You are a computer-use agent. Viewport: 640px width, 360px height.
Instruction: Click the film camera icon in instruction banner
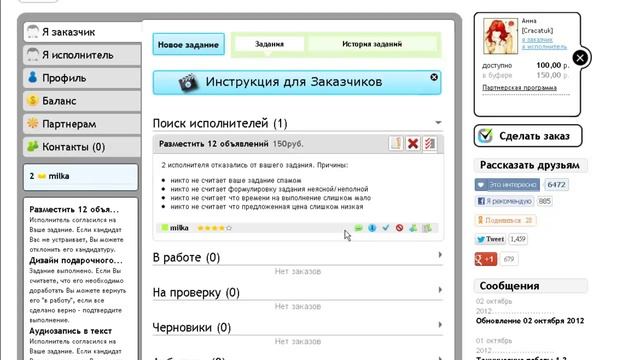tap(188, 83)
